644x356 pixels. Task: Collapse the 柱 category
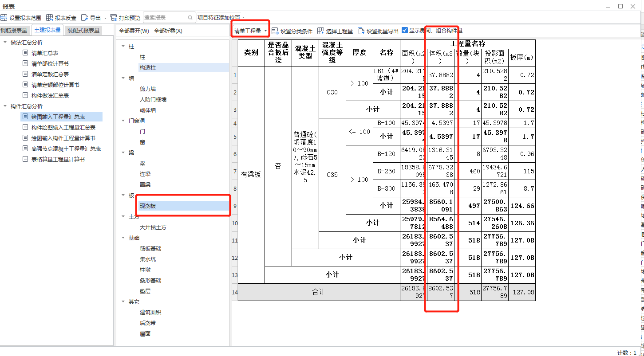(123, 46)
